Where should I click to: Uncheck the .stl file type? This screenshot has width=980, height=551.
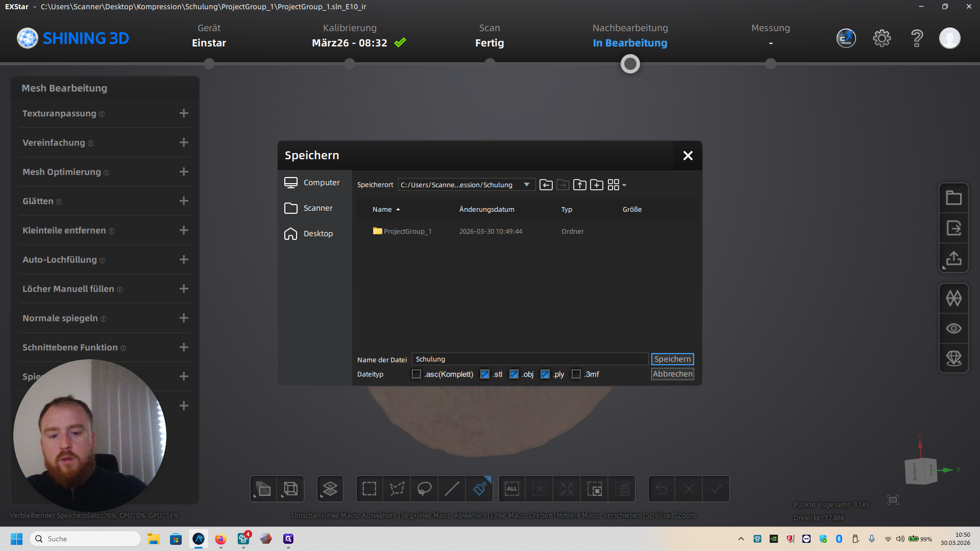click(485, 374)
